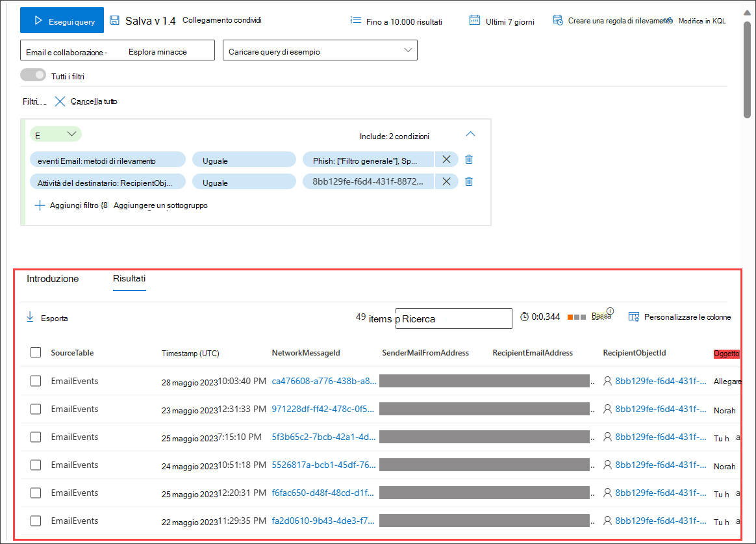Open the Phish Filtro generale value selector
Image resolution: width=756 pixels, height=544 pixels.
point(368,160)
